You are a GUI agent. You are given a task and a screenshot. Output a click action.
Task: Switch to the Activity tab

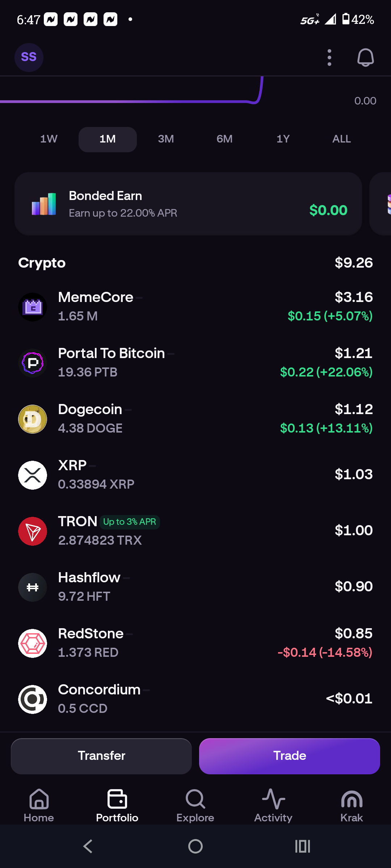273,806
